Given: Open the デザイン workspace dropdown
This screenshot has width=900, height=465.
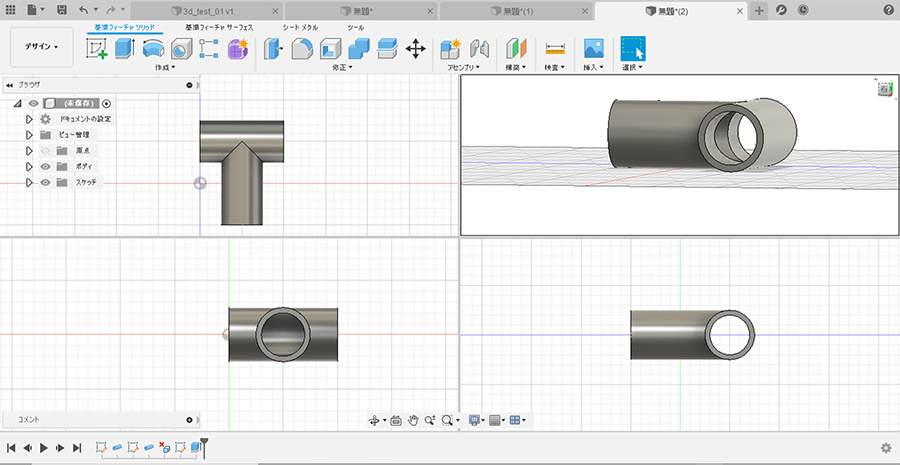Looking at the screenshot, I should tap(42, 47).
